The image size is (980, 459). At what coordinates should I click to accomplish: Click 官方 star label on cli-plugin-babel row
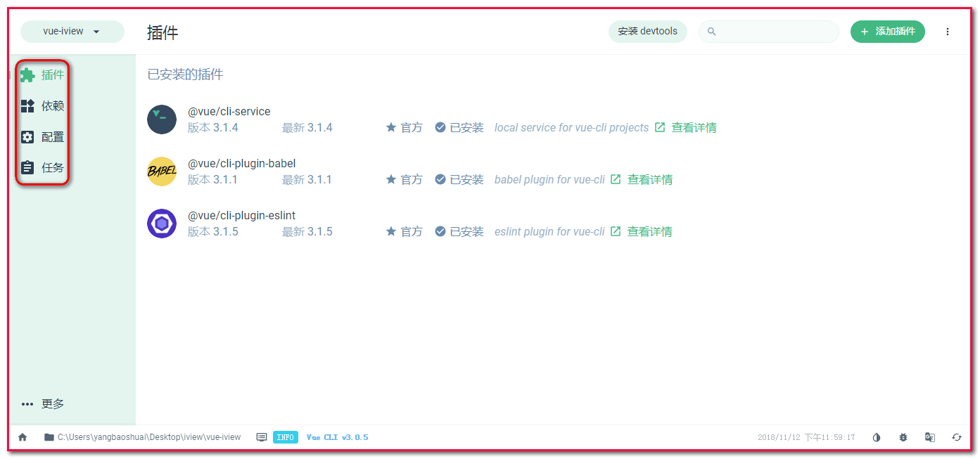[x=405, y=180]
